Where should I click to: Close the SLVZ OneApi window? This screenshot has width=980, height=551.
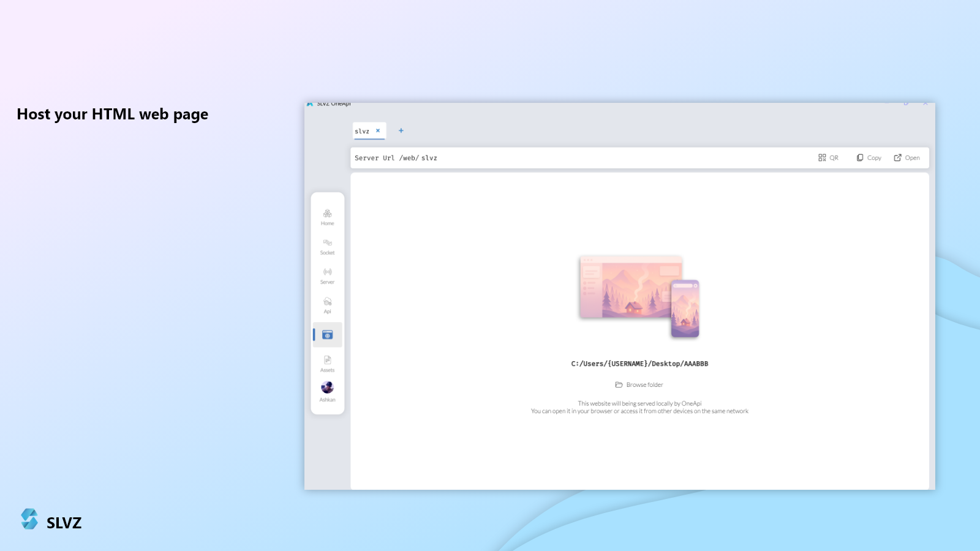pyautogui.click(x=925, y=104)
